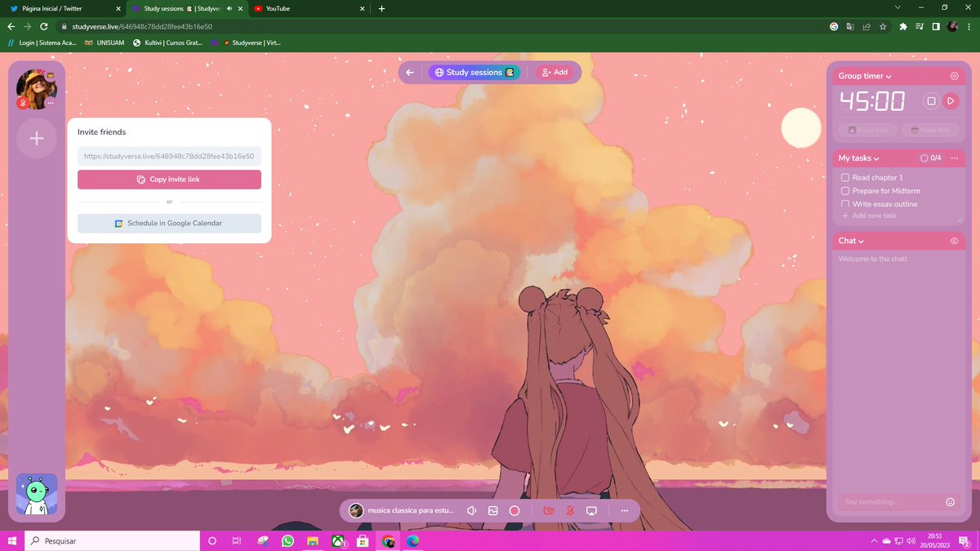Expand the Chat dropdown
This screenshot has height=551, width=980.
(851, 241)
